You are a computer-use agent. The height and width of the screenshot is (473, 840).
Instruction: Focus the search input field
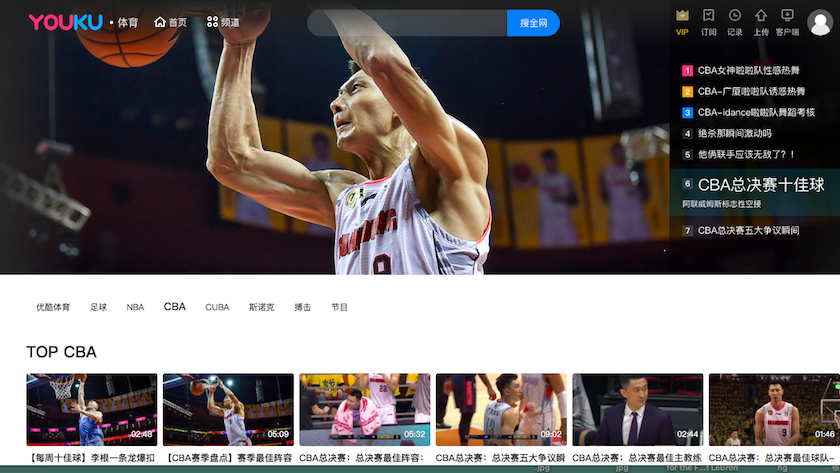point(407,22)
